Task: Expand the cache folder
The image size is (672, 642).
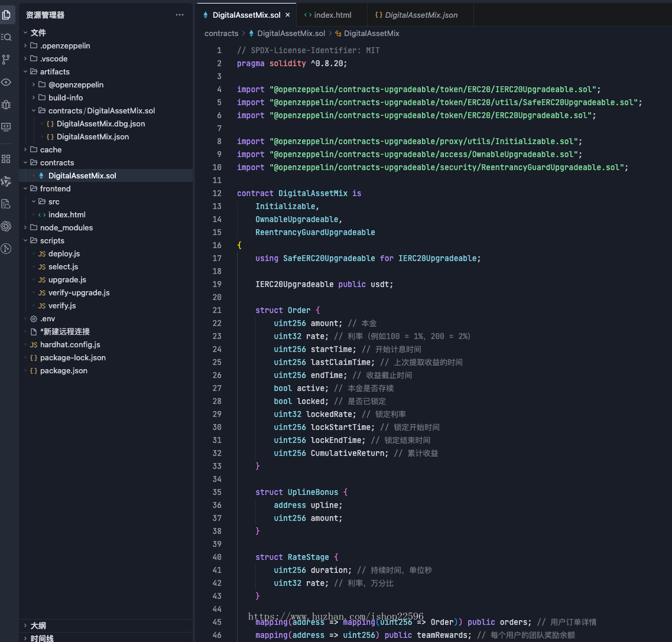Action: coord(50,149)
